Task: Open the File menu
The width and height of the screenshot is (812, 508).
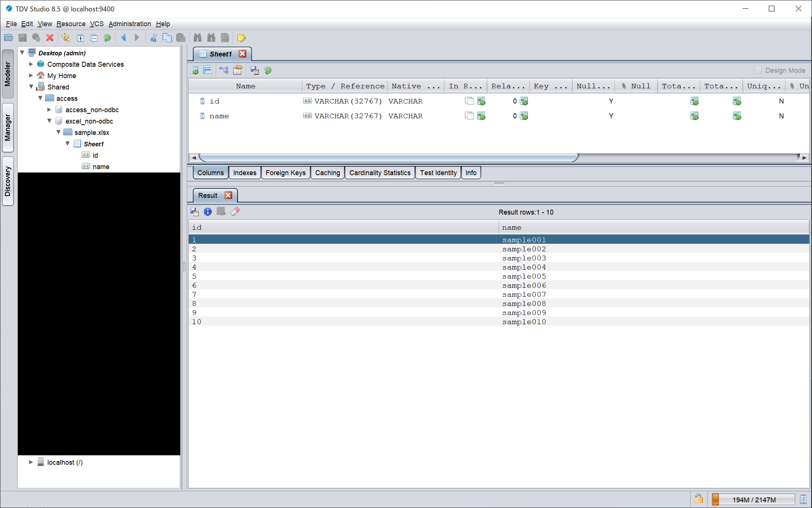Action: (11, 24)
